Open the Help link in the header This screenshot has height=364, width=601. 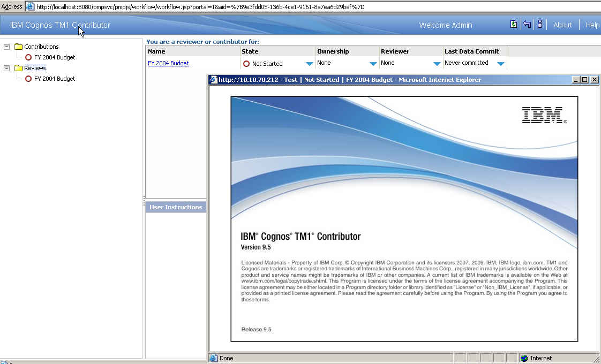[x=592, y=25]
